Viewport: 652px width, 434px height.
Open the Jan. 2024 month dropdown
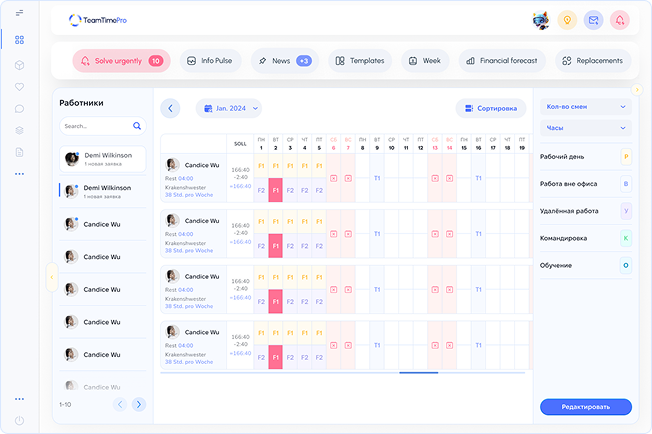pos(229,108)
